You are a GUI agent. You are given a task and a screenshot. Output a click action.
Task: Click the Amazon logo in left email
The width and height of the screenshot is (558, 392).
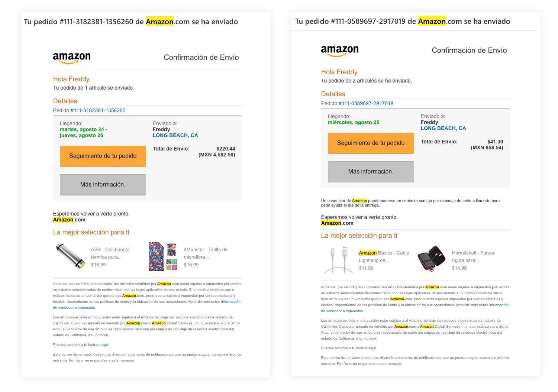(72, 58)
